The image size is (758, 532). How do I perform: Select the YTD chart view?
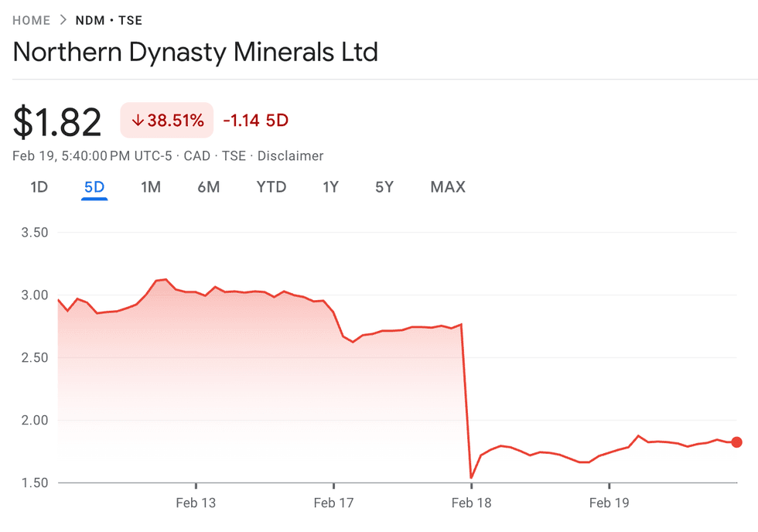pyautogui.click(x=271, y=187)
